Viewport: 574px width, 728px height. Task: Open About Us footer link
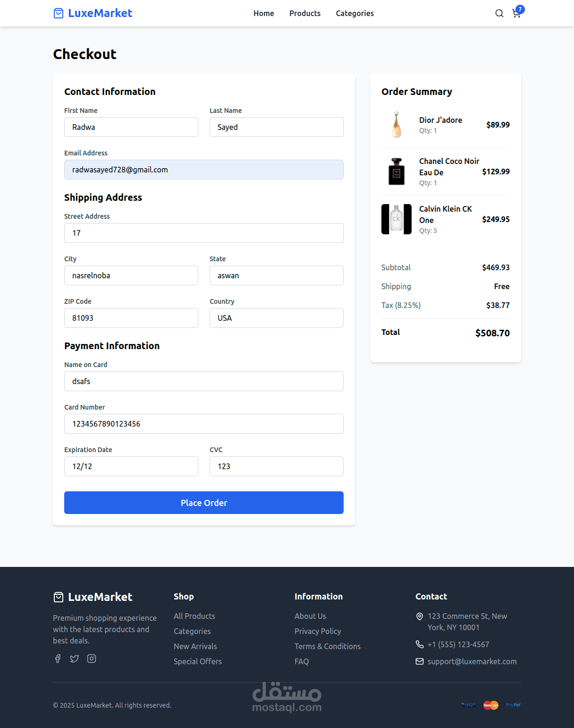click(x=310, y=616)
